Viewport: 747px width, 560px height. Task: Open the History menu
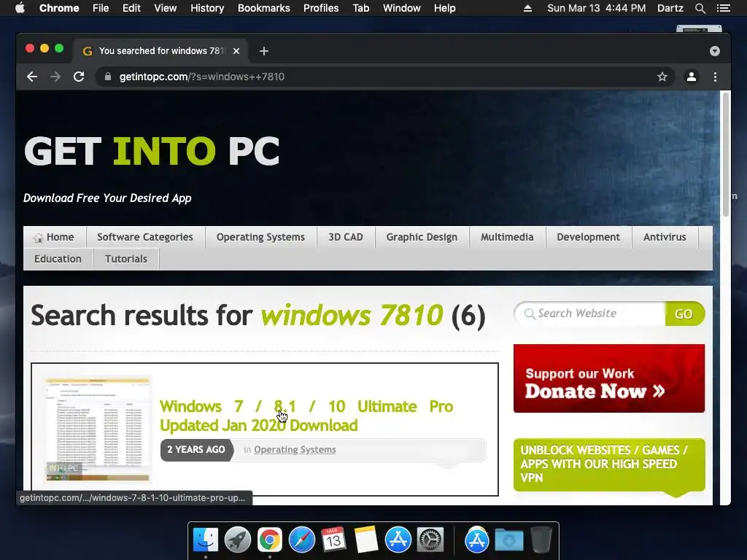tap(207, 8)
